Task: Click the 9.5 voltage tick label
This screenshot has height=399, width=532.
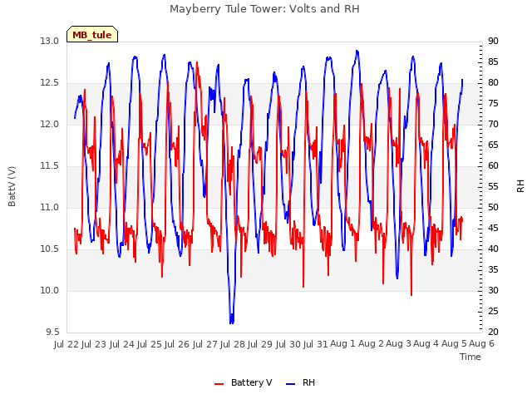Action: point(52,332)
